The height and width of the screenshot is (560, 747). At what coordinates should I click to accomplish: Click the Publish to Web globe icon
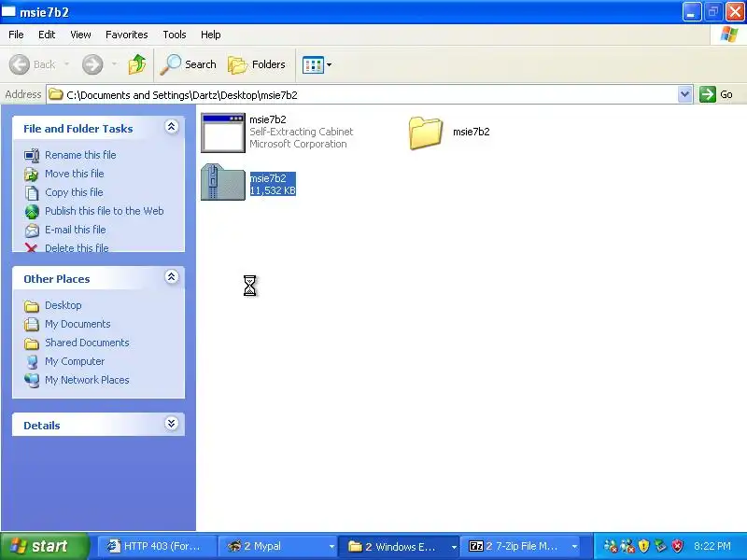click(x=32, y=212)
